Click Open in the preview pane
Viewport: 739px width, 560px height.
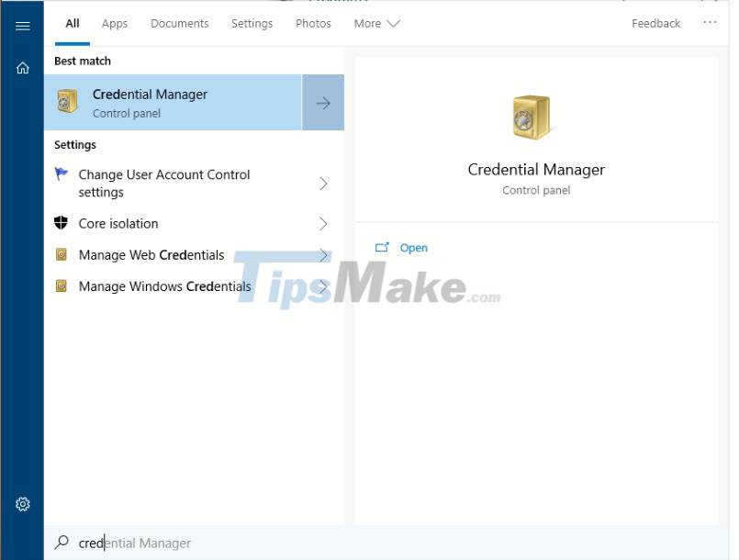[413, 248]
